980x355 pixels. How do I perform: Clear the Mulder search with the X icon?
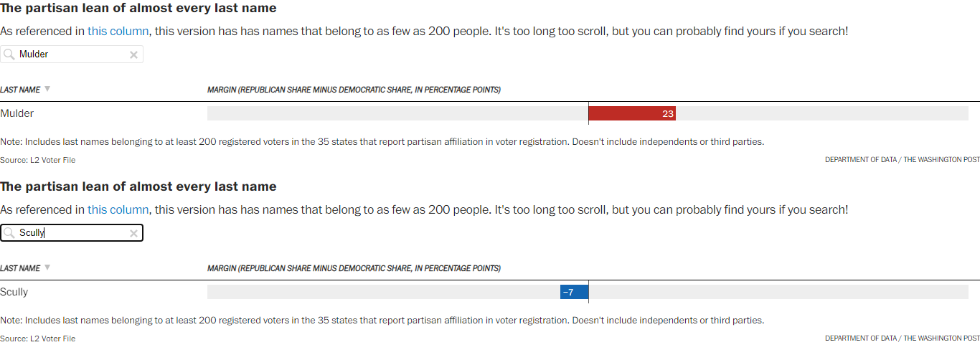point(133,55)
